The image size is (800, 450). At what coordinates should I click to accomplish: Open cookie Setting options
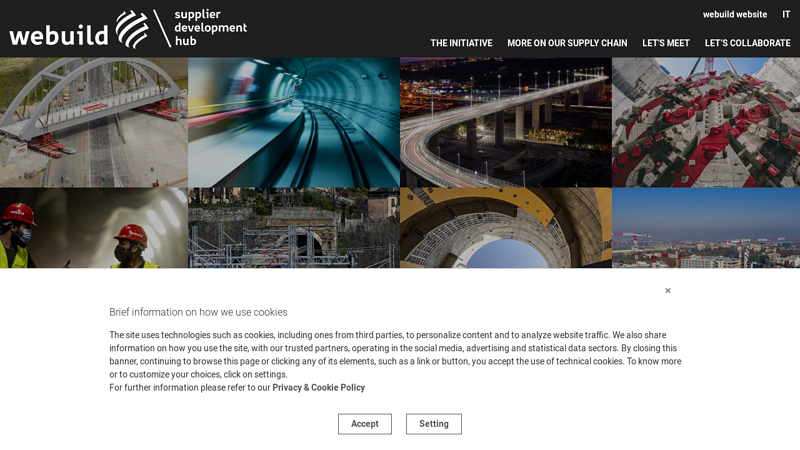click(434, 424)
